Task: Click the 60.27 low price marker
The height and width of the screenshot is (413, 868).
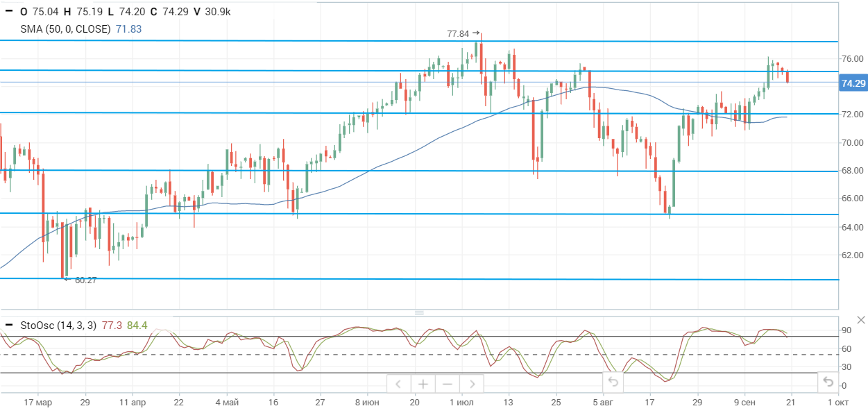Action: (85, 280)
